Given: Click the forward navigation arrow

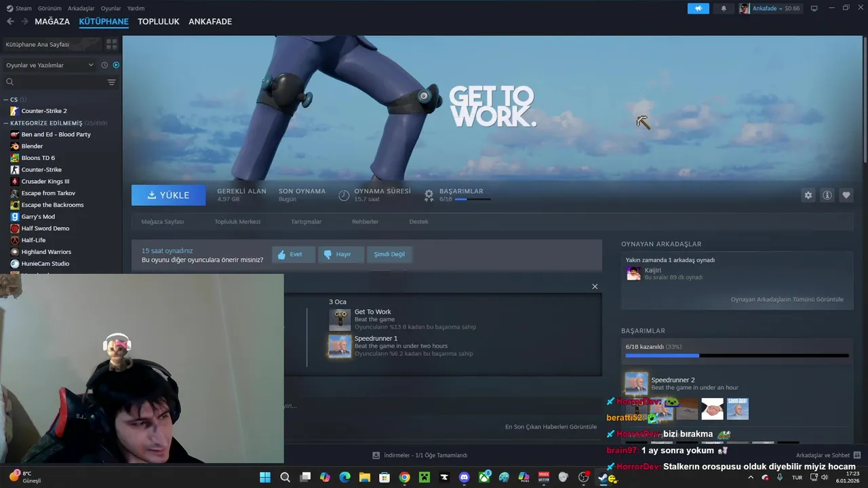Looking at the screenshot, I should tap(24, 22).
